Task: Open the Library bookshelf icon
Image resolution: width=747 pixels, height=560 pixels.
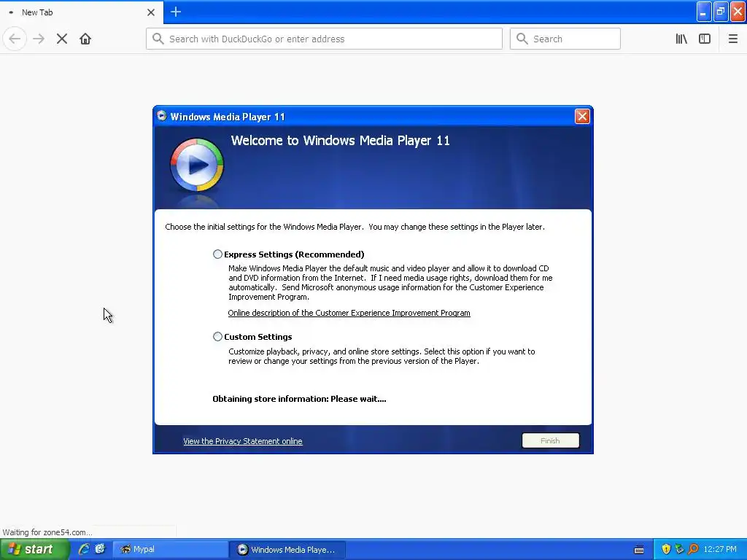Action: [x=681, y=39]
